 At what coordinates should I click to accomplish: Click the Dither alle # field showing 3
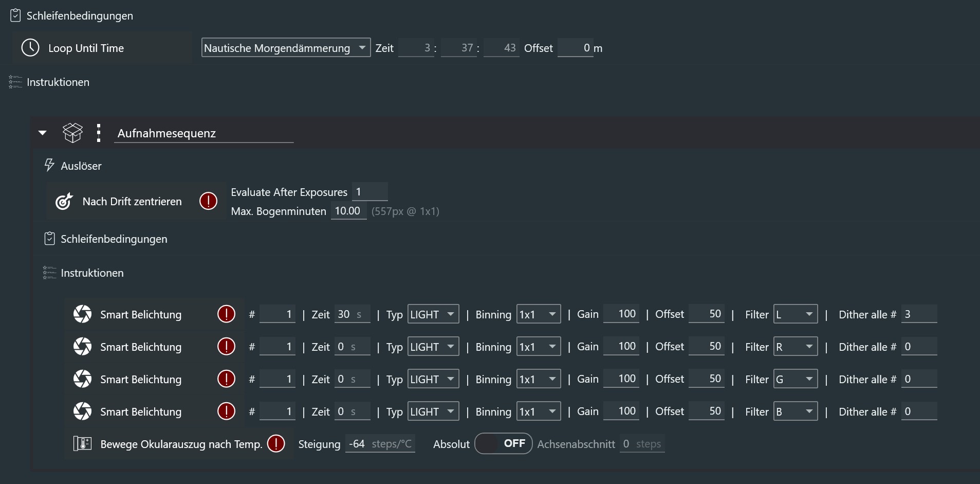pos(919,314)
